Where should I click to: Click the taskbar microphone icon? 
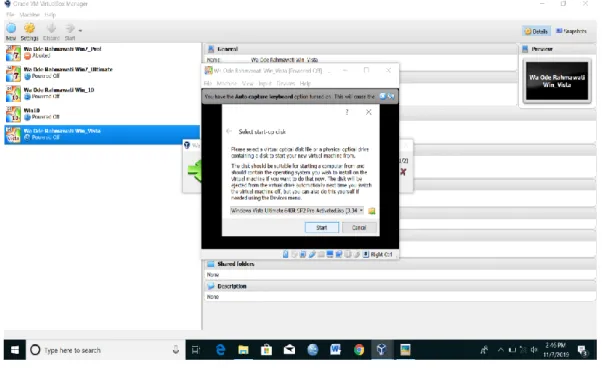point(175,349)
